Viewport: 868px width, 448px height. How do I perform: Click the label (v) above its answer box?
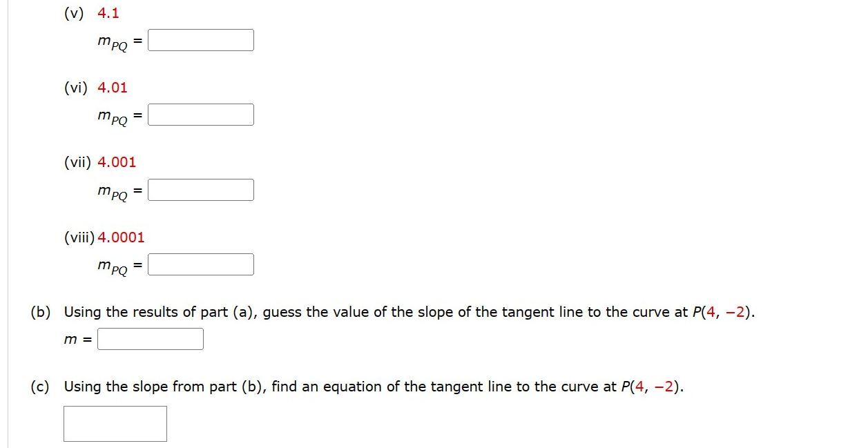pyautogui.click(x=73, y=12)
